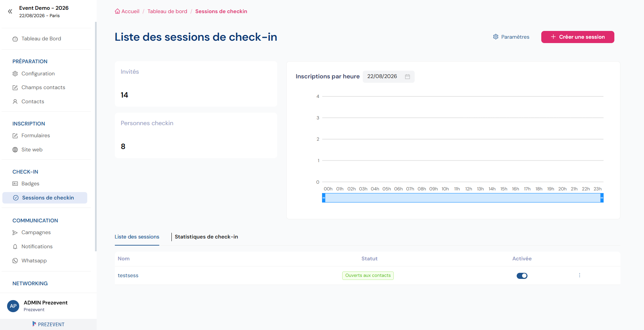Click the Formulaires edit icon
Screen dimensions: 644x330
click(15, 136)
